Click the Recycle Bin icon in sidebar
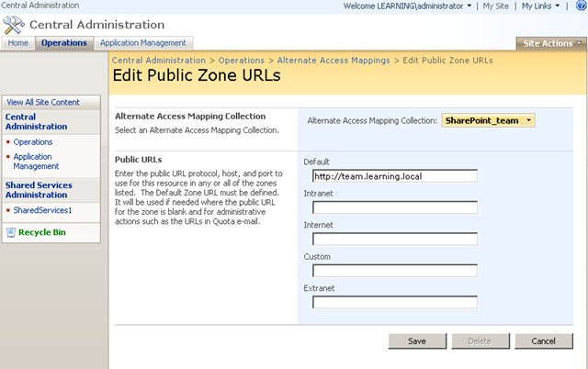This screenshot has width=588, height=369. pos(11,233)
